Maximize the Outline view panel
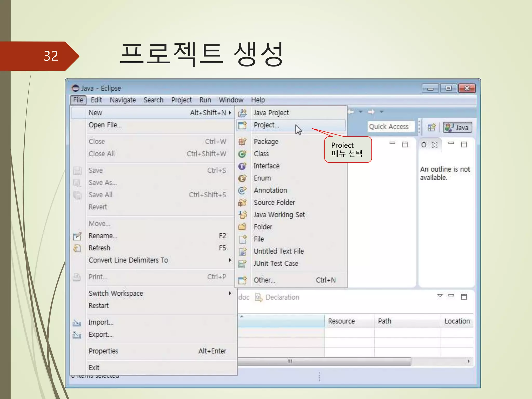532x399 pixels. point(464,145)
